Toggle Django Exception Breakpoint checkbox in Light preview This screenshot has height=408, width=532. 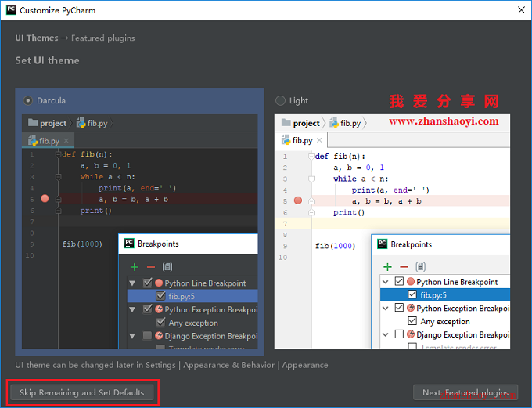(x=399, y=334)
